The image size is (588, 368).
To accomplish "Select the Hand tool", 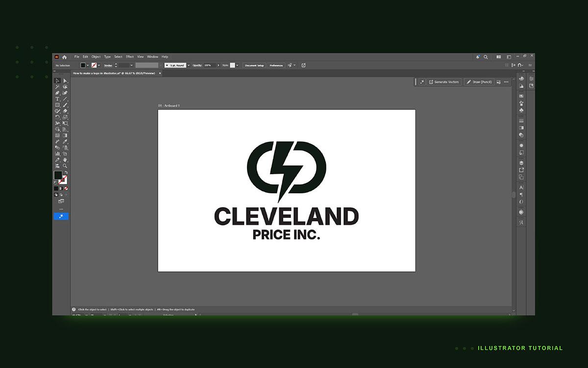I will [65, 159].
